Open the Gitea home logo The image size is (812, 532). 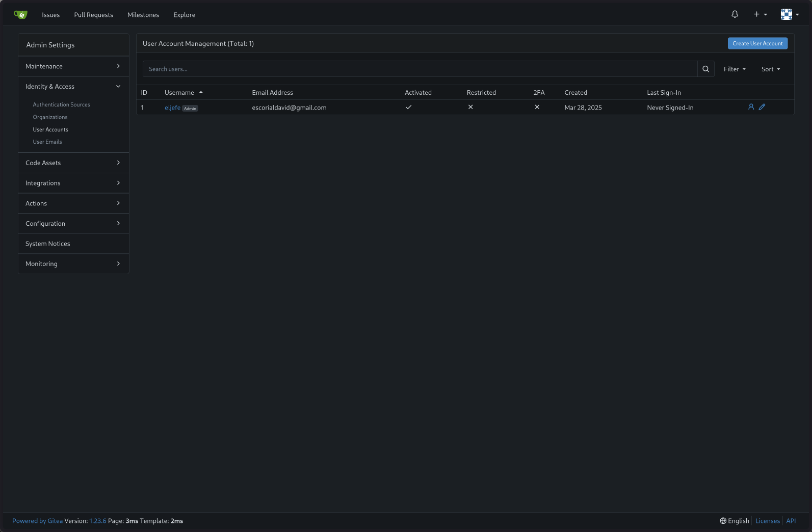(x=20, y=15)
